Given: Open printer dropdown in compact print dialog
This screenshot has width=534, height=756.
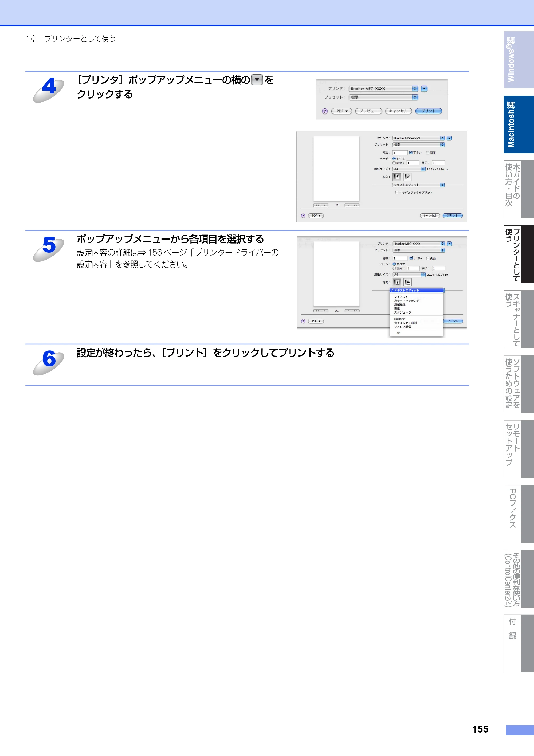Looking at the screenshot, I should point(383,89).
